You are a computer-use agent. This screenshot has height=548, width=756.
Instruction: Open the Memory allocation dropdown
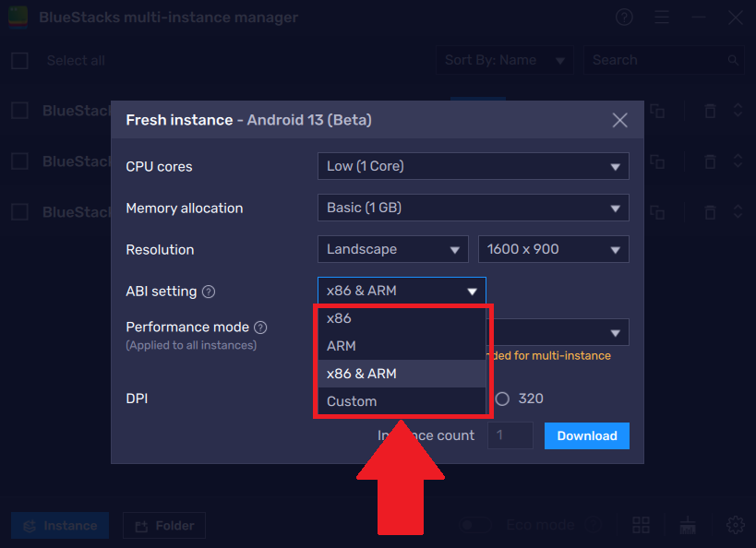coord(473,208)
